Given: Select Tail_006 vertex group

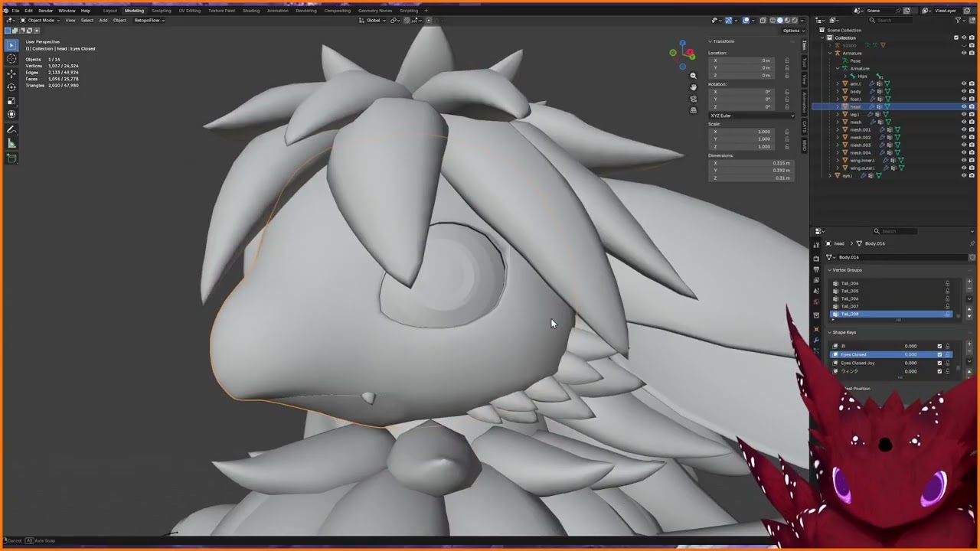Looking at the screenshot, I should (890, 298).
